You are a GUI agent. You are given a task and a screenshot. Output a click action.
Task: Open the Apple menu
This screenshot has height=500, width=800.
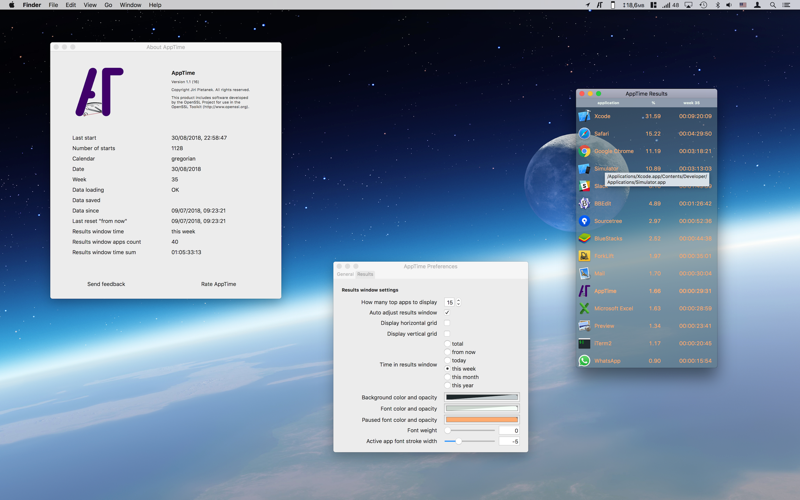click(x=12, y=5)
